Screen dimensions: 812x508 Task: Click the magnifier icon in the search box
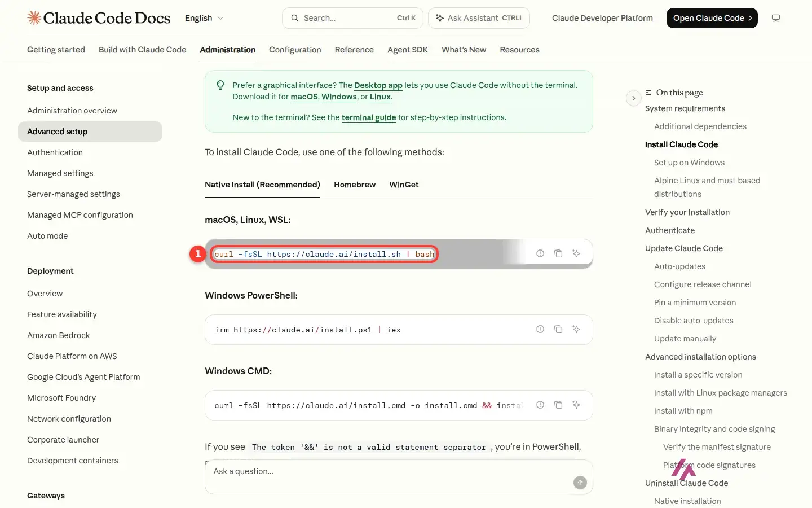pyautogui.click(x=295, y=18)
